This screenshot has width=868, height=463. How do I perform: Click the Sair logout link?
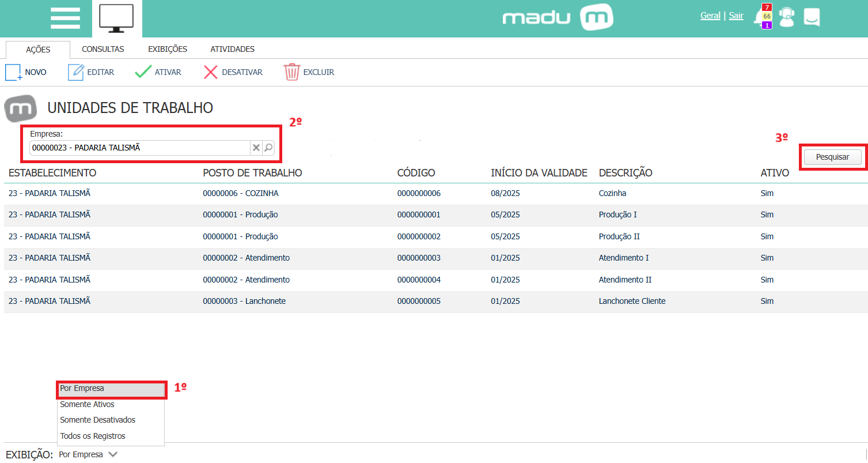click(736, 16)
